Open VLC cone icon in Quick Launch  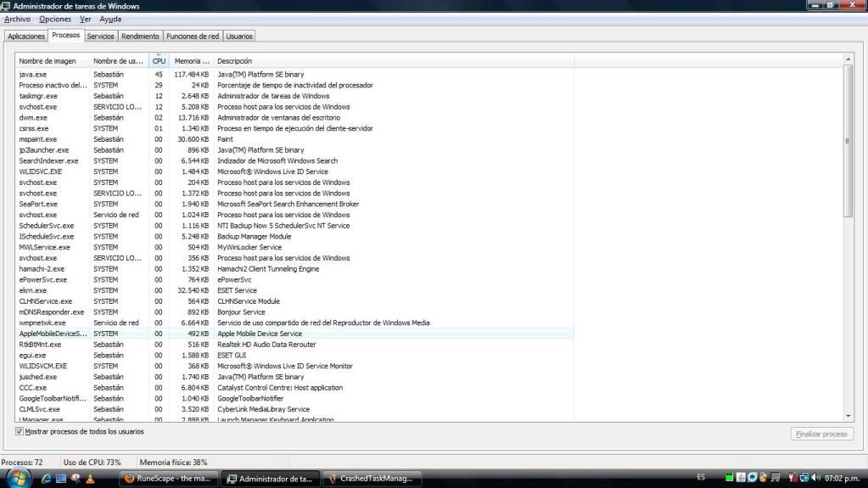(89, 479)
